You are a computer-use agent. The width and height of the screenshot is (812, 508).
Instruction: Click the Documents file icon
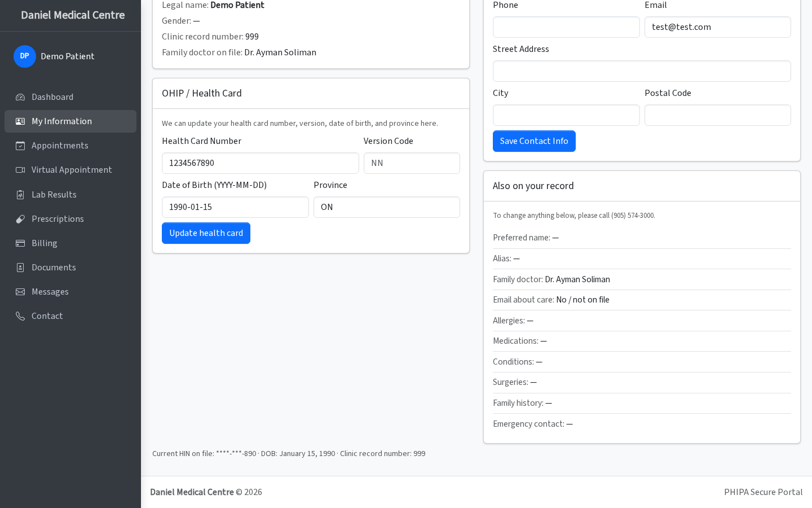tap(20, 268)
